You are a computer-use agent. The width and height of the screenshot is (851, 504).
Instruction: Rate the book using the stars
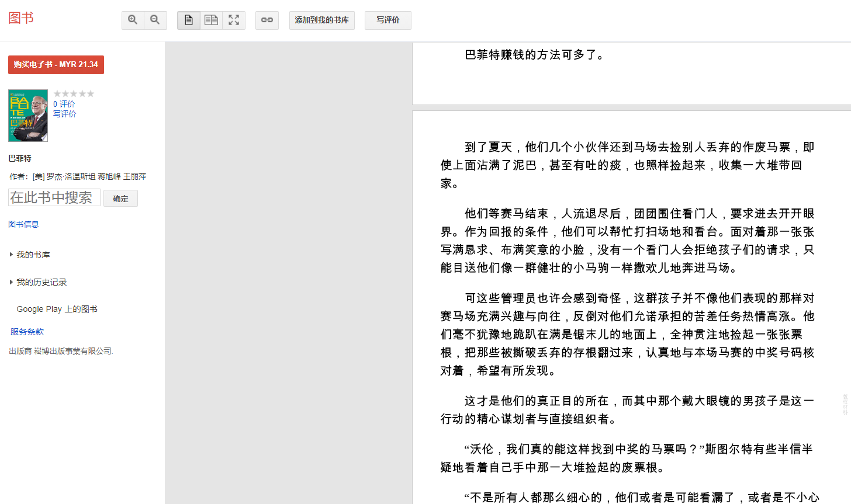pyautogui.click(x=74, y=93)
